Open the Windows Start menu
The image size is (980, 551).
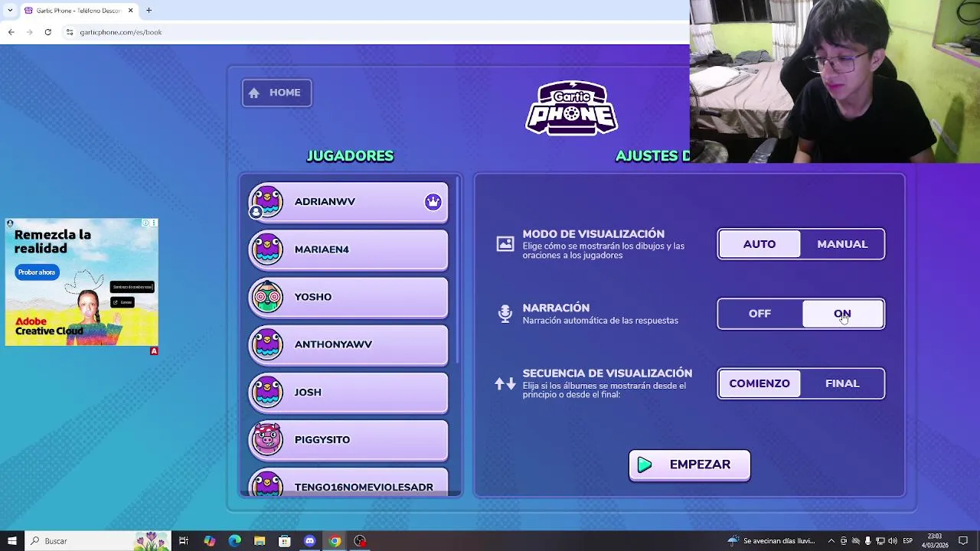point(11,541)
